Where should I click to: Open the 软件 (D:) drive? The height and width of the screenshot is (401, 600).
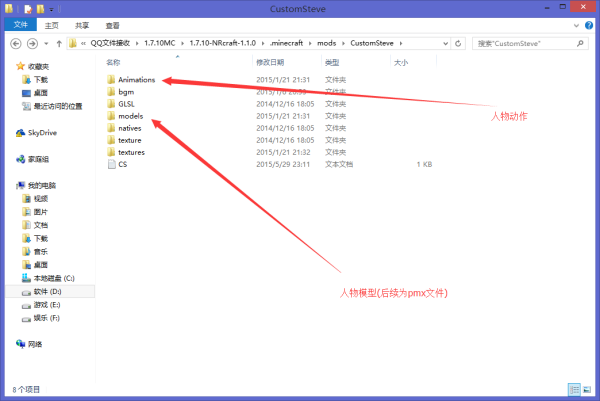point(42,292)
